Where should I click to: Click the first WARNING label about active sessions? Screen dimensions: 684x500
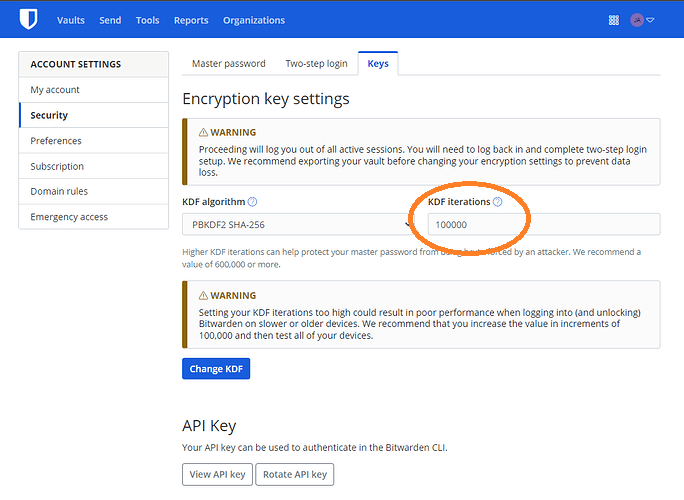[x=228, y=132]
